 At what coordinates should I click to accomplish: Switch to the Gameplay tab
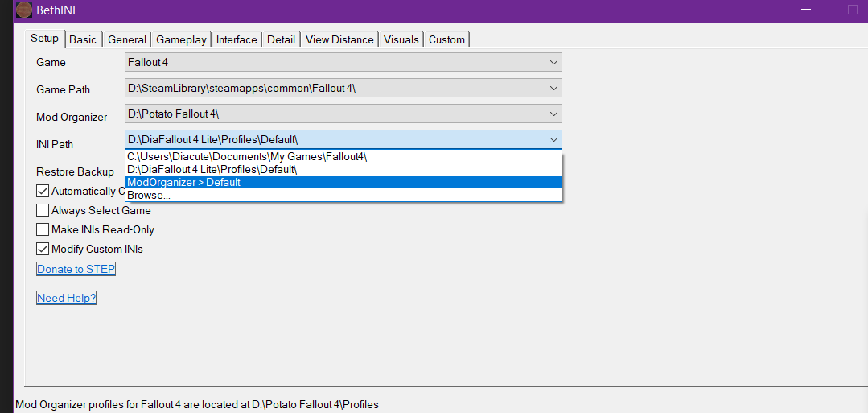pos(182,39)
